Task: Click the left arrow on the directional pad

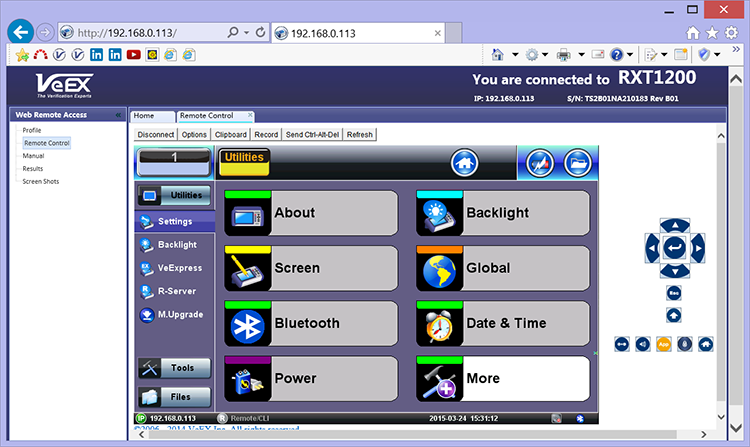Action: (x=651, y=248)
